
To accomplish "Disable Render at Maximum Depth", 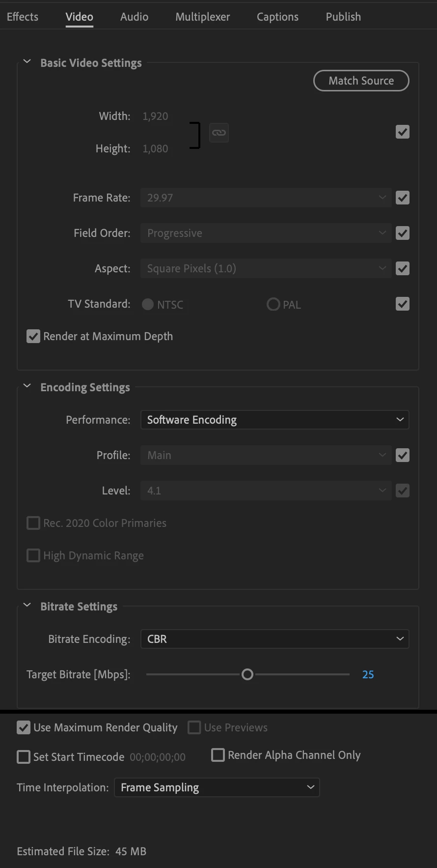I will point(33,336).
